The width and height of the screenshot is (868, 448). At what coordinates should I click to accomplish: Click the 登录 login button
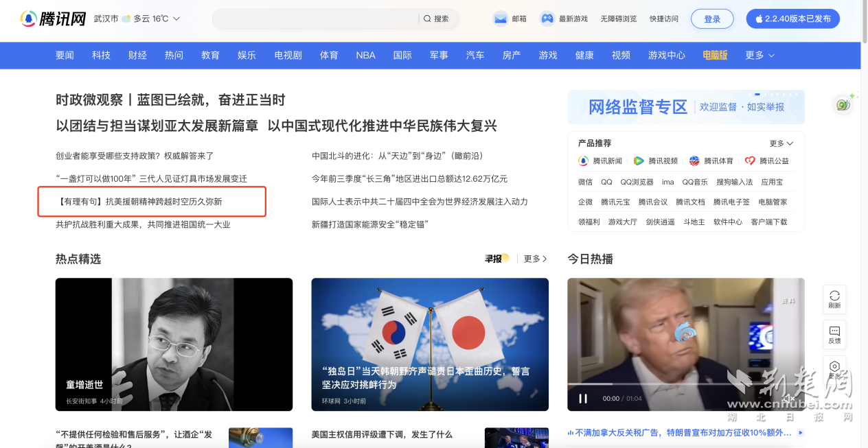pos(712,19)
